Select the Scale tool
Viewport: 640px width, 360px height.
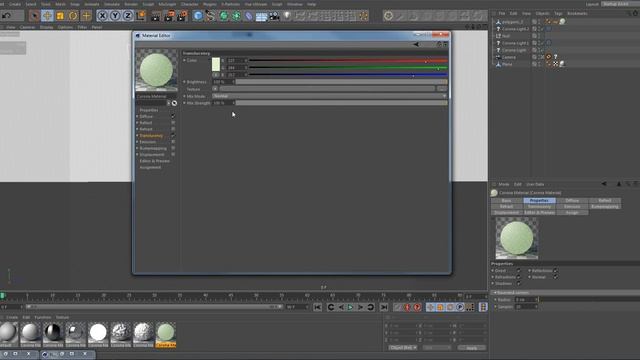click(x=60, y=16)
